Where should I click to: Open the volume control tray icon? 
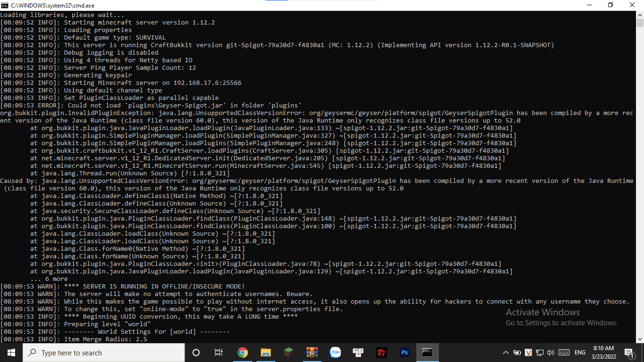[550, 353]
